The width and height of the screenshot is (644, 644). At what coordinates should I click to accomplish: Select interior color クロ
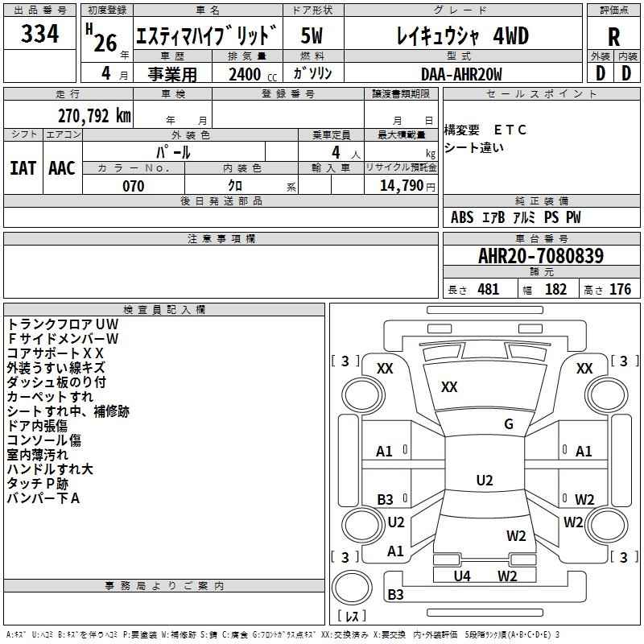point(235,185)
